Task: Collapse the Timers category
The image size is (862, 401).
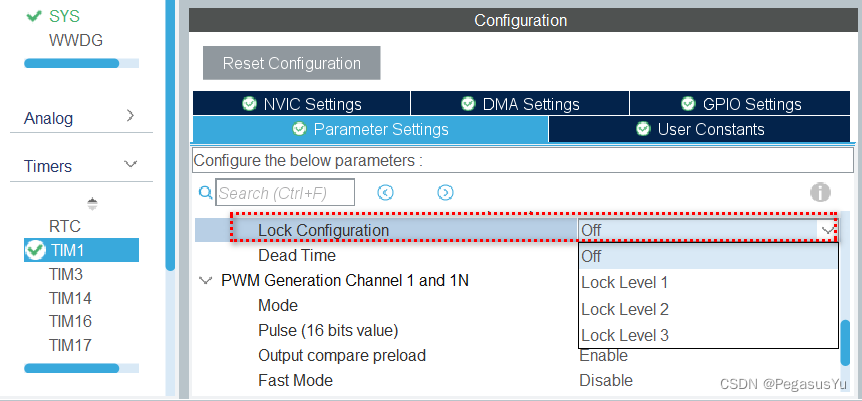Action: pyautogui.click(x=130, y=165)
